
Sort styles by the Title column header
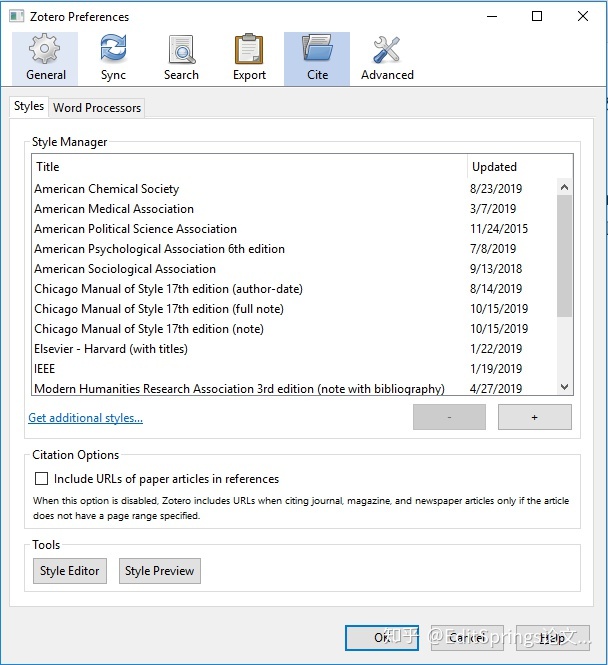(249, 167)
